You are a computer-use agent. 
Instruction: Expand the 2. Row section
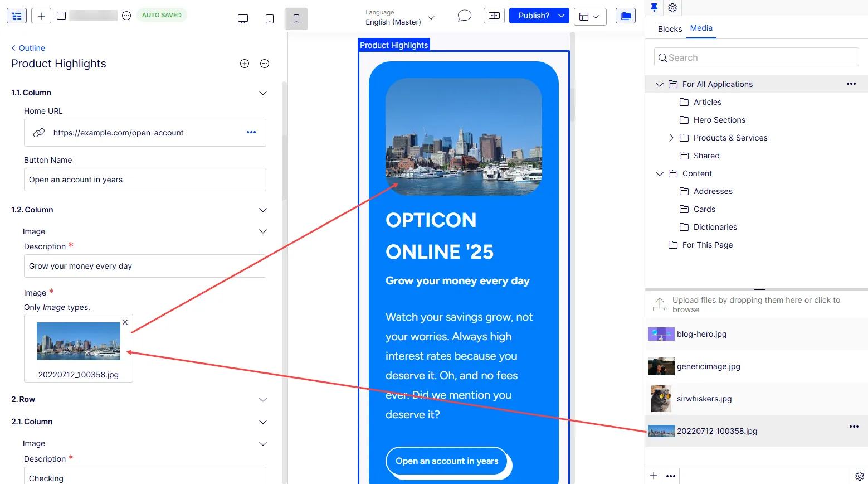click(263, 399)
